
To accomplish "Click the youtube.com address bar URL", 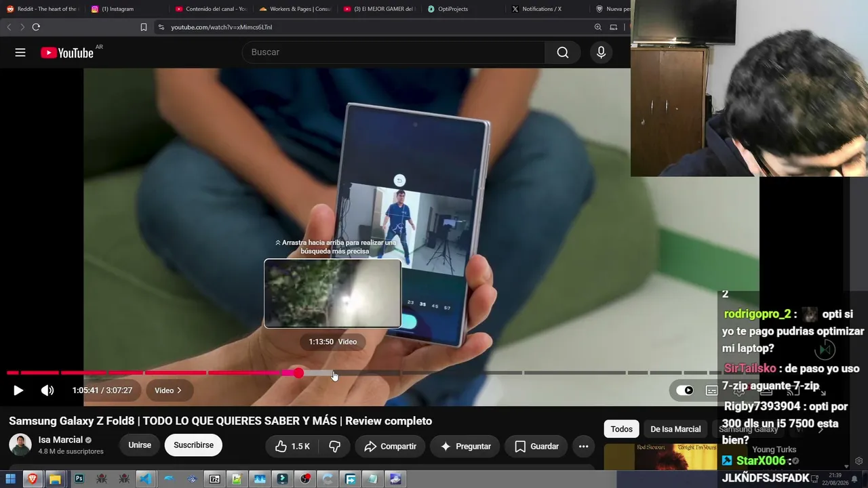I will pyautogui.click(x=222, y=27).
